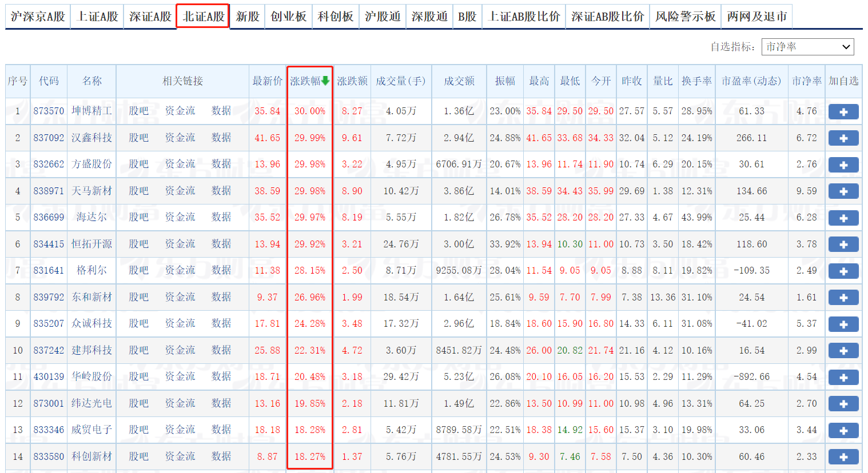This screenshot has height=473, width=868.
Task: Add 汉鑫科技 to watchlist with plus button
Action: [x=843, y=138]
